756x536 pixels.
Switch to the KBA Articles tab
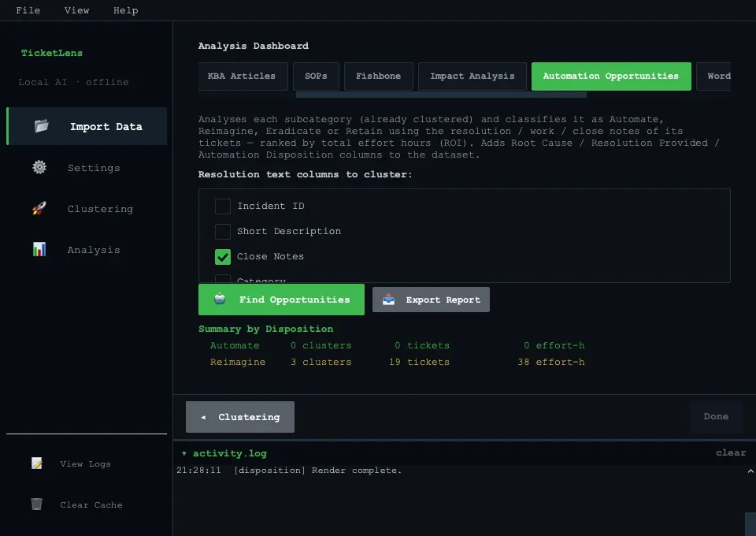[243, 76]
